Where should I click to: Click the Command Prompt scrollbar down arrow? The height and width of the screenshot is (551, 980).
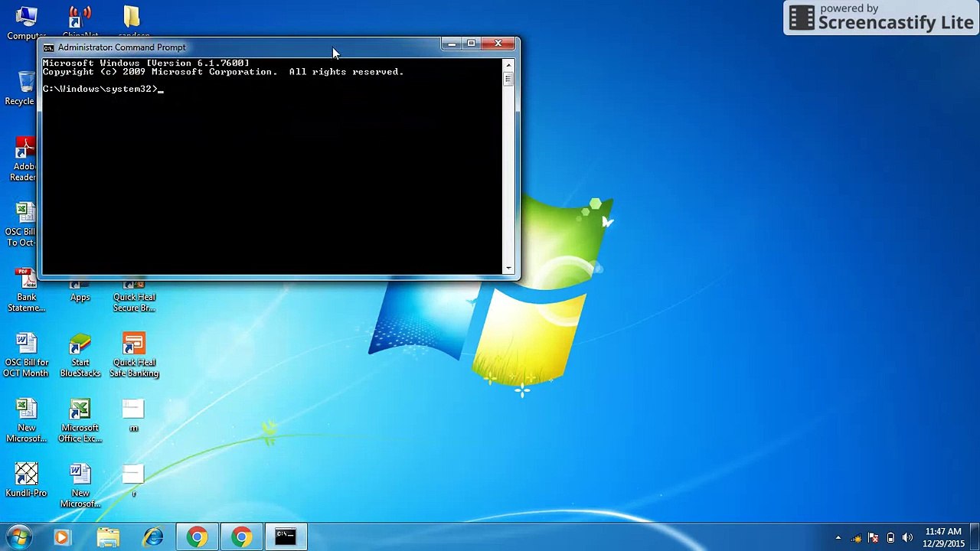pos(508,269)
